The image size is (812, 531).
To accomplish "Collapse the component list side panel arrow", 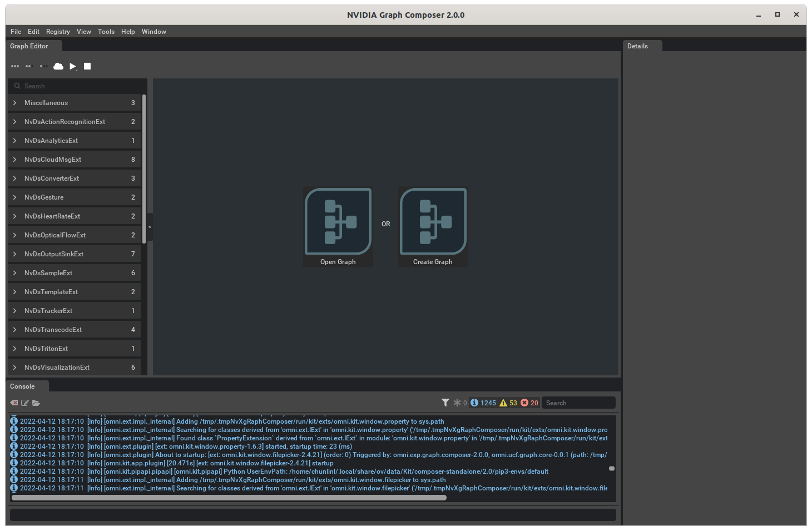I will [x=150, y=227].
